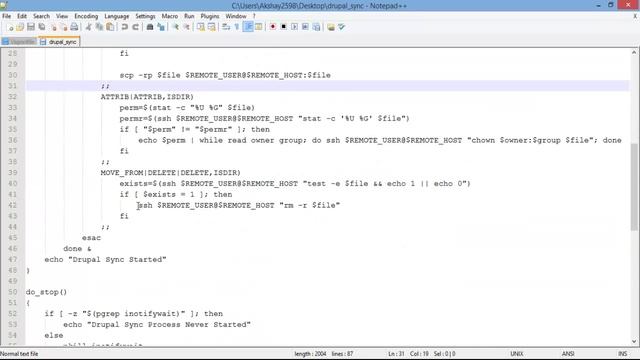Click line number 39 in margin

pos(13,173)
